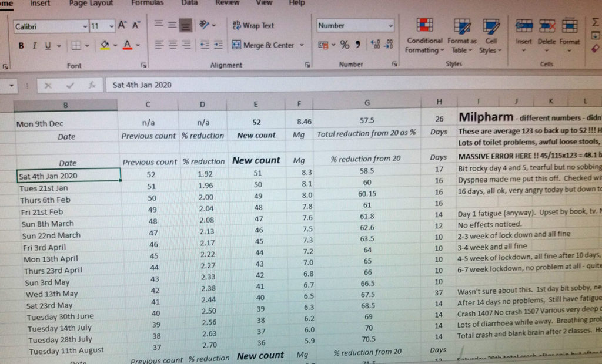
Task: Apply accounting number format
Action: point(323,45)
